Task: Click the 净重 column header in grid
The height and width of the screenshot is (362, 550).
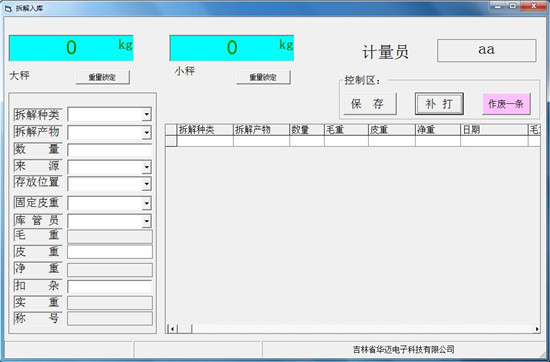Action: point(438,130)
